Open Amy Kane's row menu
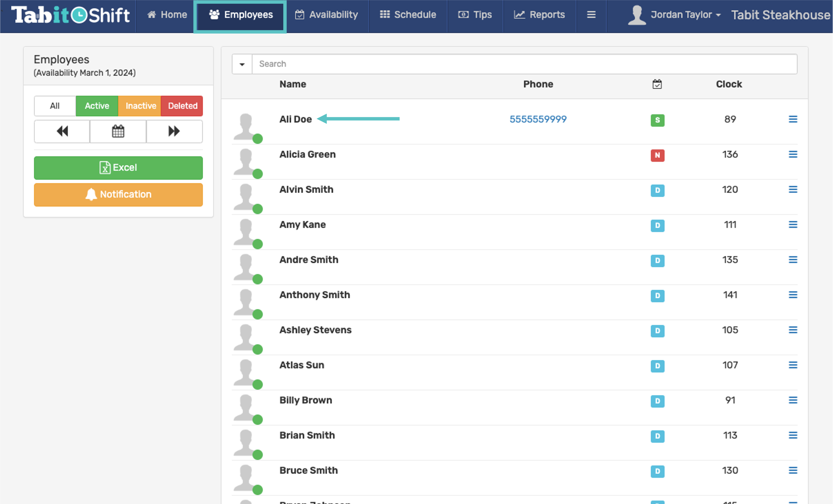The width and height of the screenshot is (833, 504). [793, 225]
